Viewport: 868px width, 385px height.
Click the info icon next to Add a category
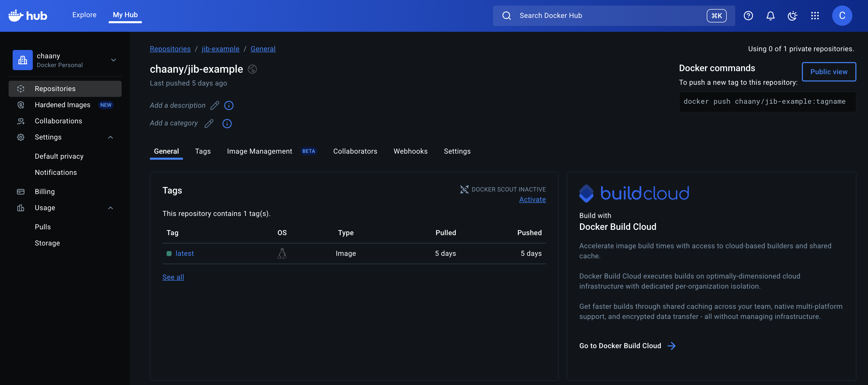227,123
